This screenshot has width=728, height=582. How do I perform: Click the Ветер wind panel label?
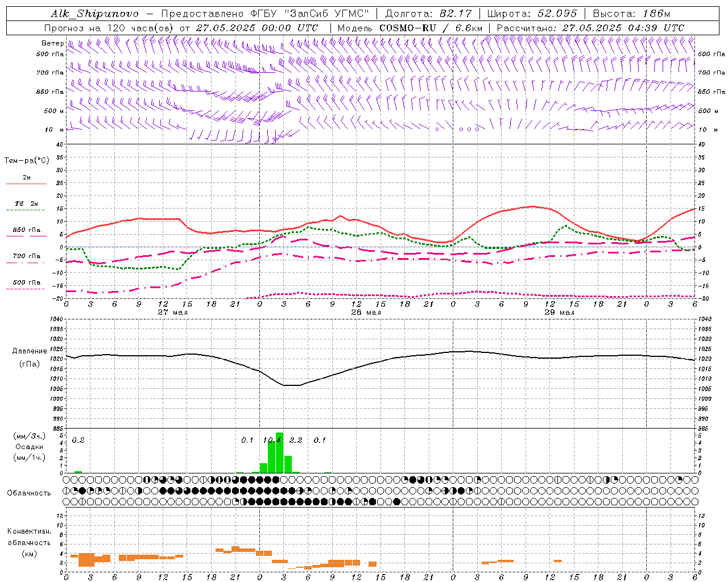click(52, 43)
